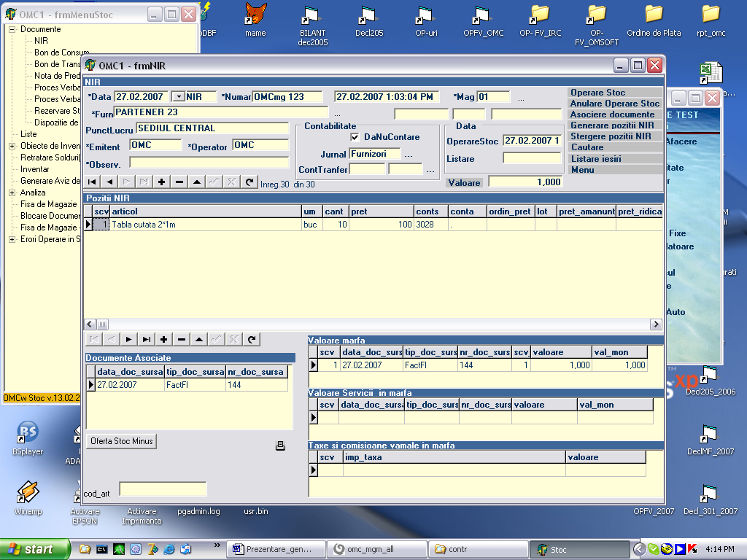Click the Pozitii NIR horizontal scrollbar thumb

tap(102, 324)
